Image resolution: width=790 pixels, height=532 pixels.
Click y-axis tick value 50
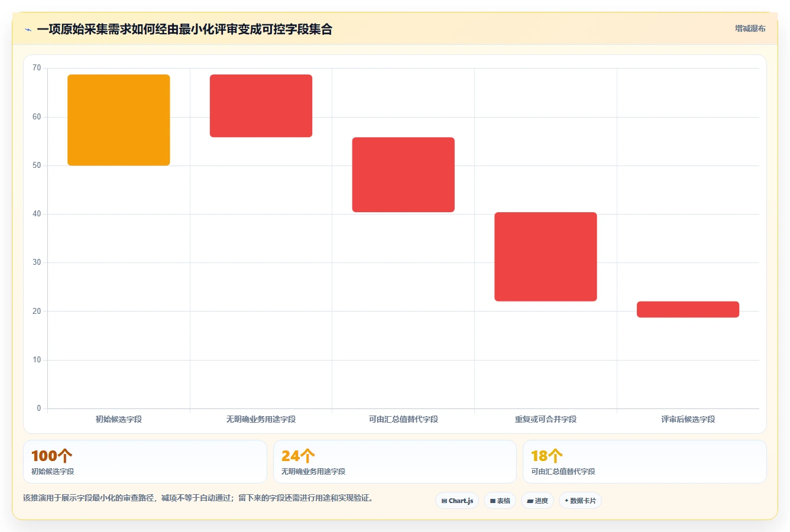pos(37,166)
